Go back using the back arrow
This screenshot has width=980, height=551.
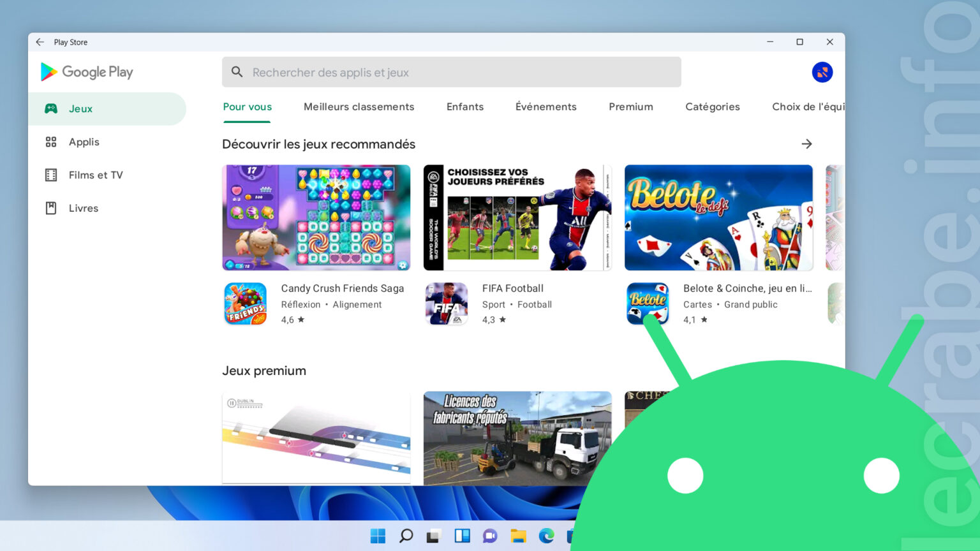pyautogui.click(x=40, y=42)
